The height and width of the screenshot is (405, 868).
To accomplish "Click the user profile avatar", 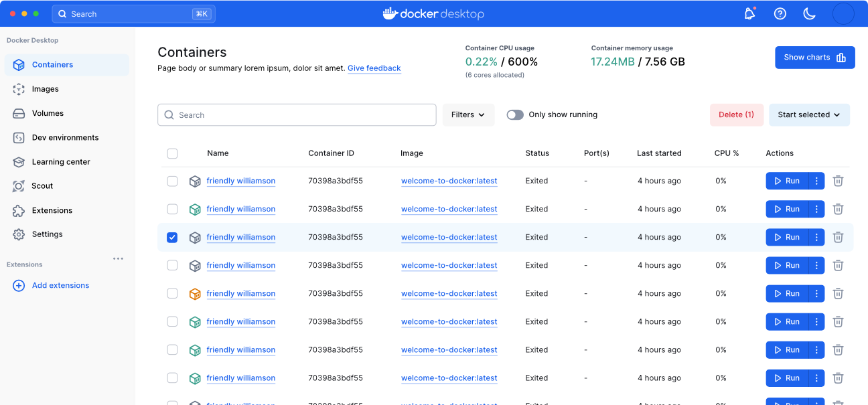I will coord(843,14).
